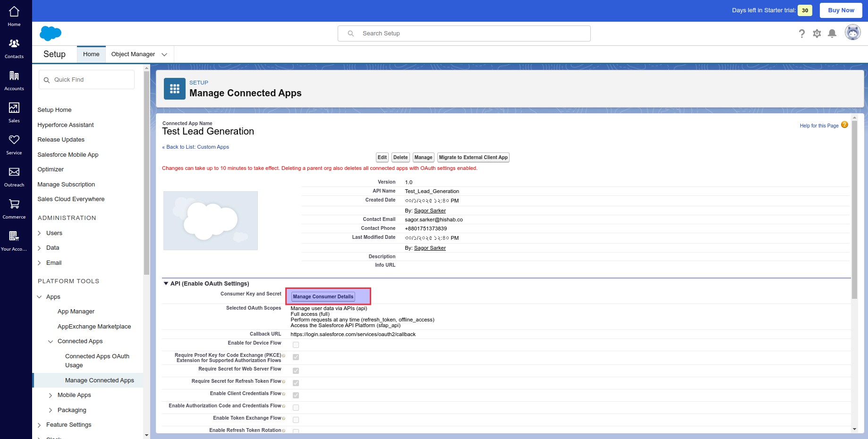Toggle Enable Client Credentials Flow checkbox

coord(296,396)
